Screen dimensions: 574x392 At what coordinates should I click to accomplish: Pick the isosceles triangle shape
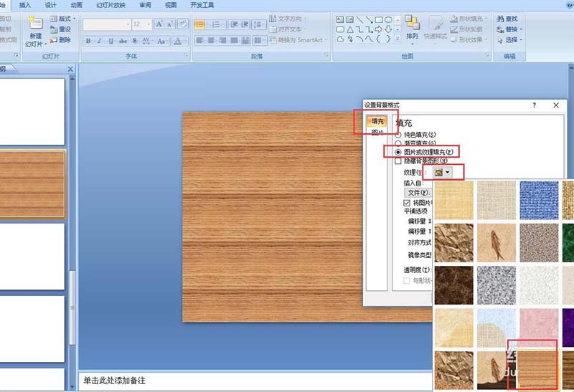(350, 29)
